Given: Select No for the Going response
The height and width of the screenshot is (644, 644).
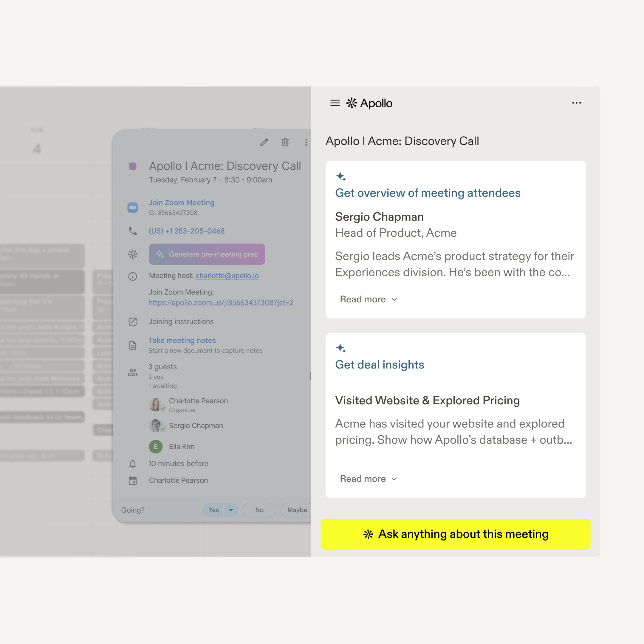Looking at the screenshot, I should pyautogui.click(x=259, y=510).
